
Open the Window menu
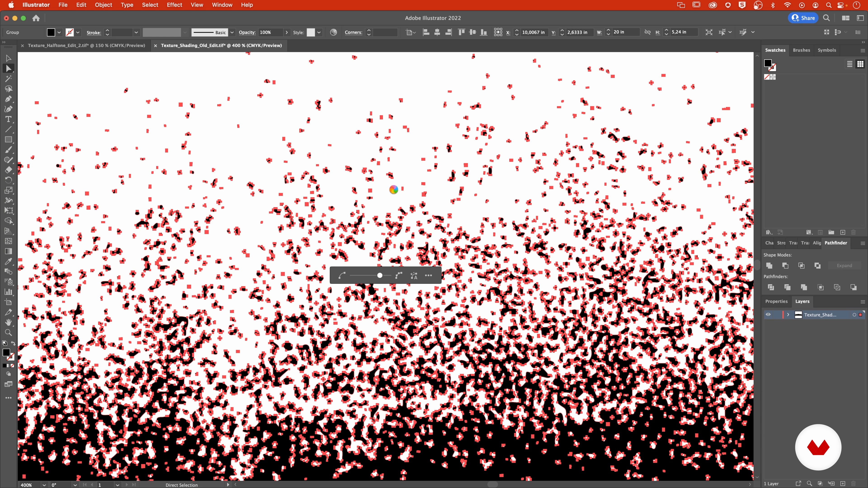point(222,5)
